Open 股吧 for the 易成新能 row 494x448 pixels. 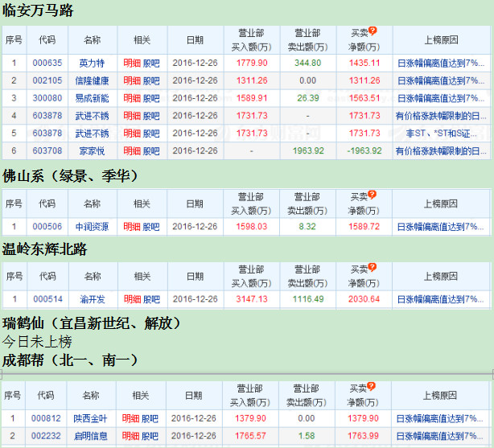click(x=151, y=99)
